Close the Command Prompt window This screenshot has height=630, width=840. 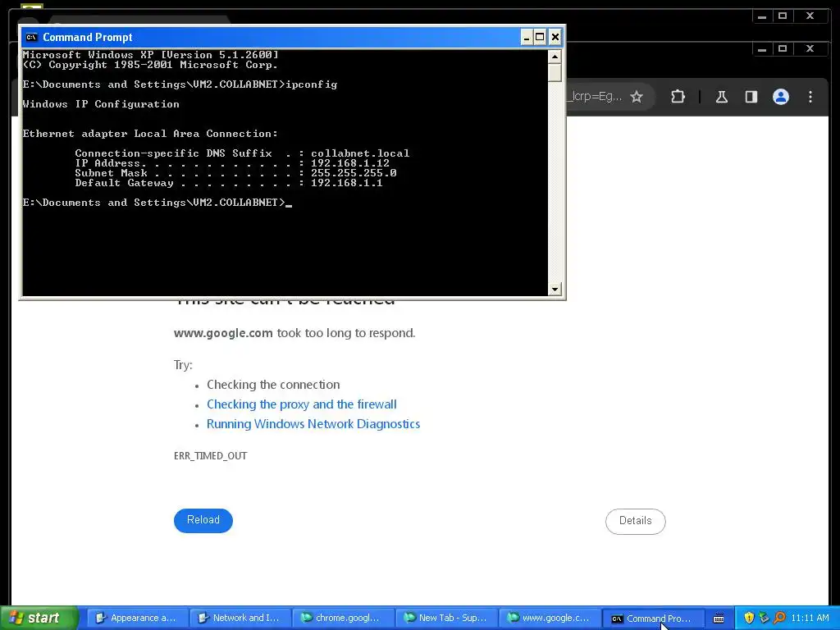tap(555, 37)
